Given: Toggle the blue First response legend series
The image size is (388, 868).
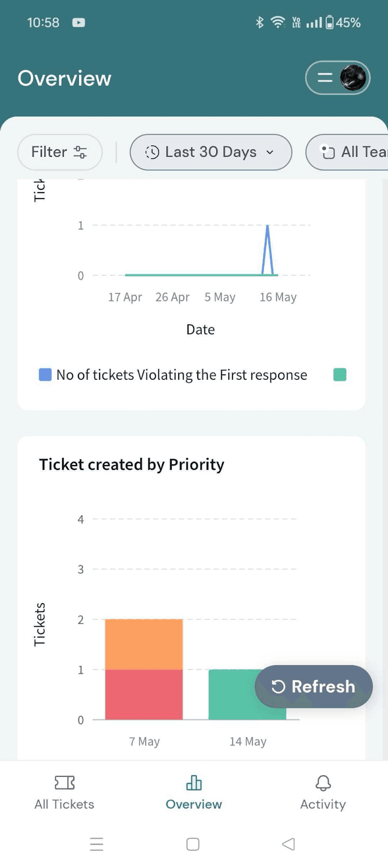Looking at the screenshot, I should 46,375.
